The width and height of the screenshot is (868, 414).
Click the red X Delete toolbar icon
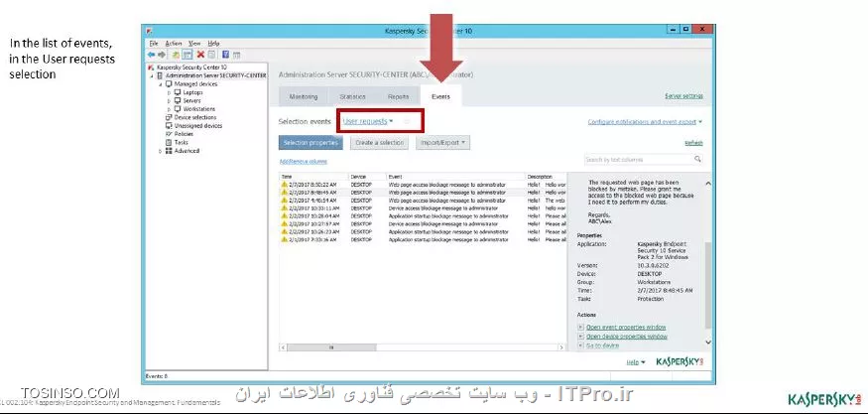click(x=200, y=55)
